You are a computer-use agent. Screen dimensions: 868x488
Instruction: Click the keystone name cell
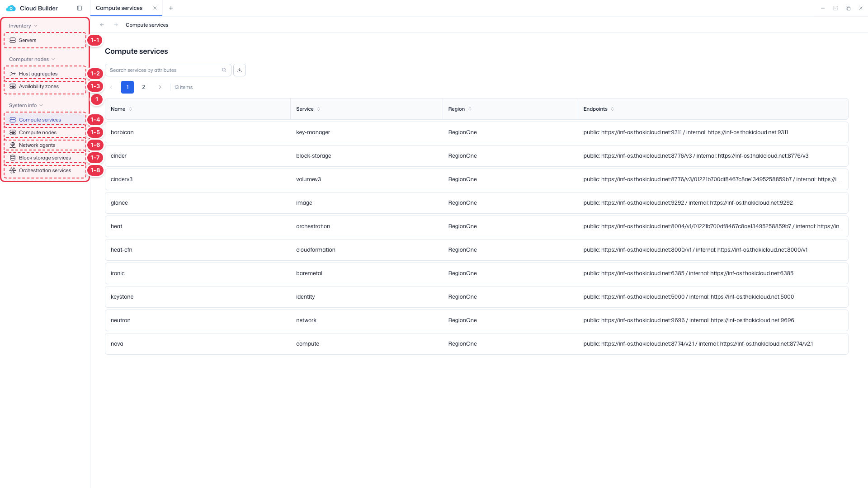coord(122,297)
